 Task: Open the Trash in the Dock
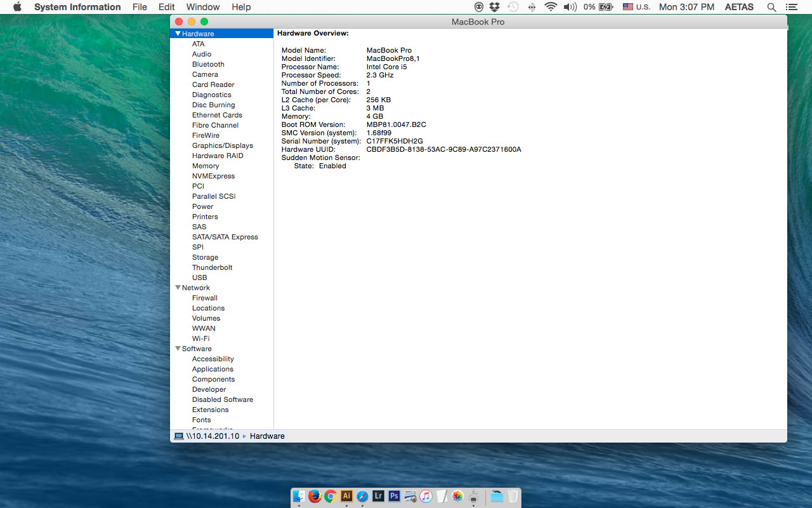click(513, 497)
